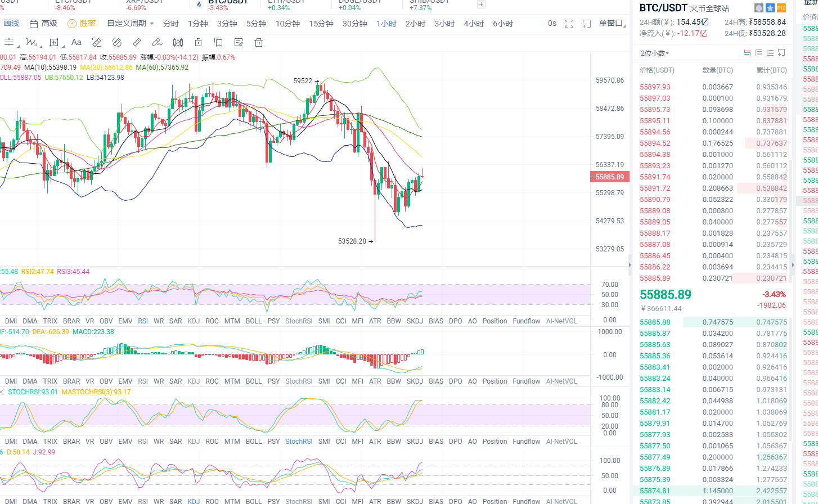The height and width of the screenshot is (504, 818).
Task: Click the bell price alert icon
Action: 759,8
